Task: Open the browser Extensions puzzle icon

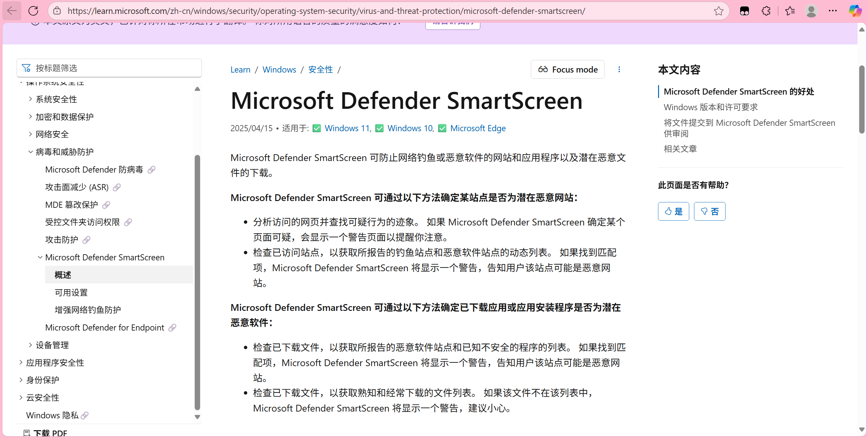Action: click(766, 11)
